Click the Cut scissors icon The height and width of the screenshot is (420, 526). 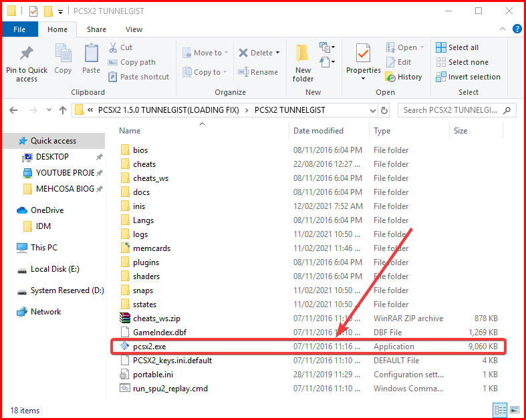point(113,47)
